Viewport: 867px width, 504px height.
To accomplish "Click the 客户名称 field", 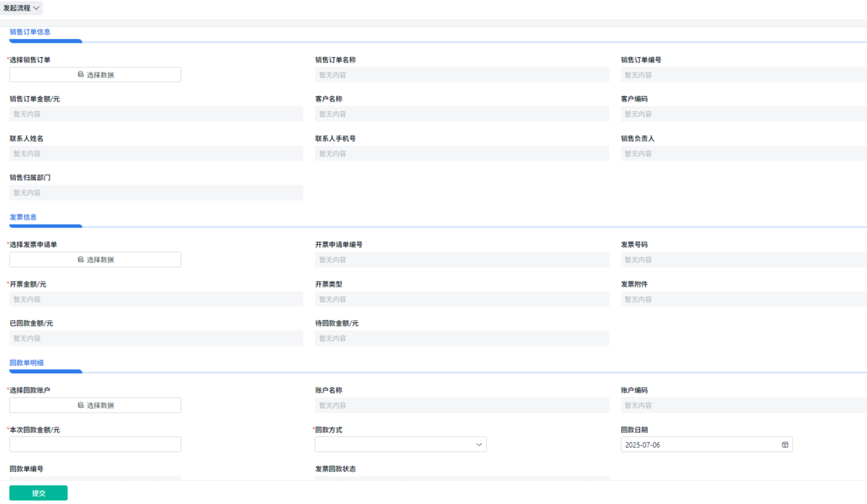I will [462, 114].
